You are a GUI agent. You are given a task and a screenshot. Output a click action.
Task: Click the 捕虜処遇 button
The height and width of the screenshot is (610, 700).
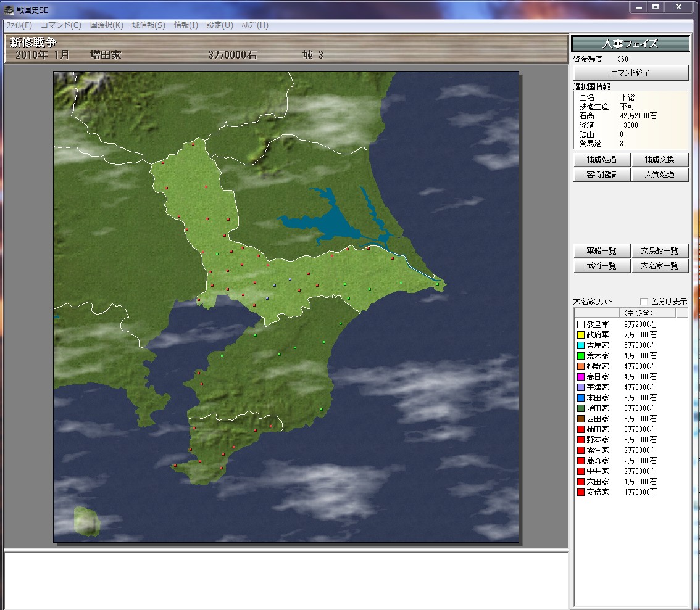pos(601,160)
